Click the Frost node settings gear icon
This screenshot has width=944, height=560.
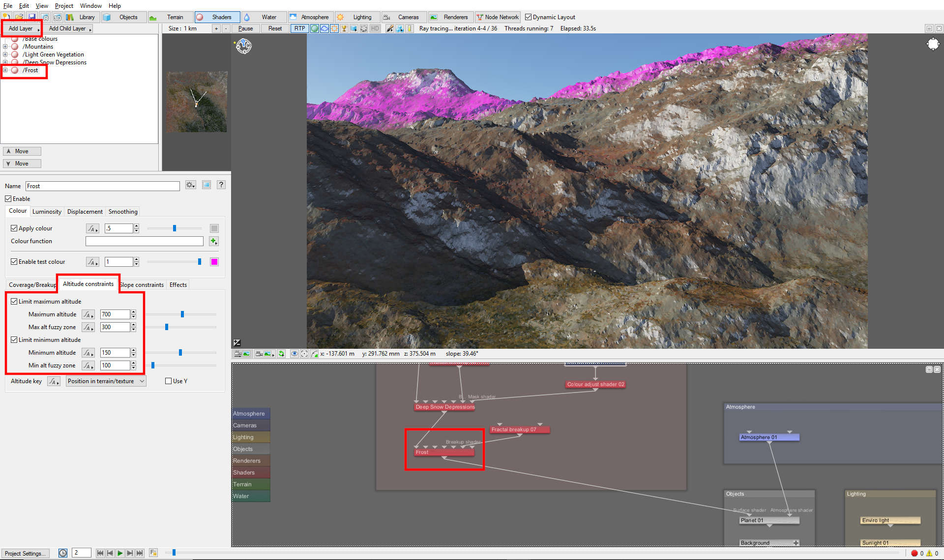tap(191, 185)
